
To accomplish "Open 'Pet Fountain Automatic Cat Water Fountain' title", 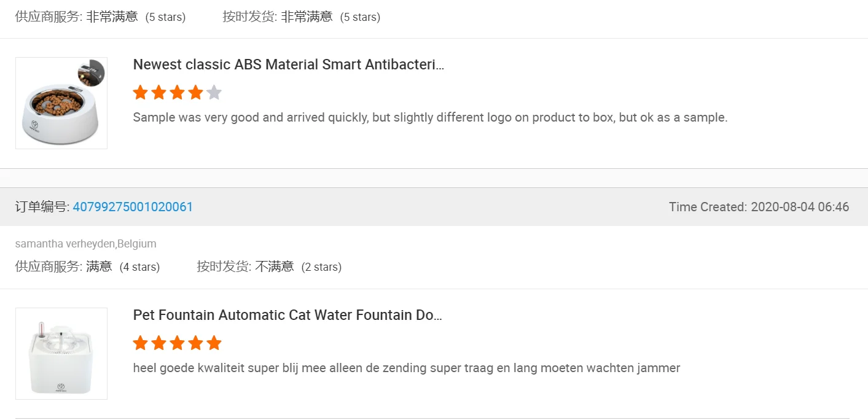I will pos(287,315).
